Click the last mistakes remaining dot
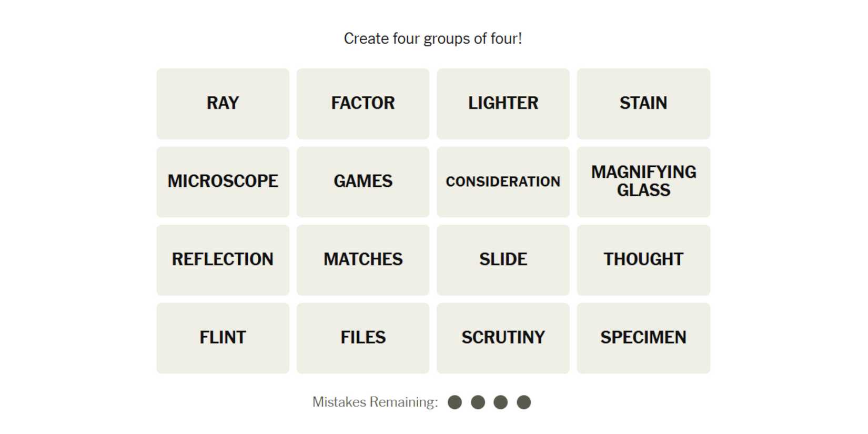The width and height of the screenshot is (868, 434). [x=523, y=402]
